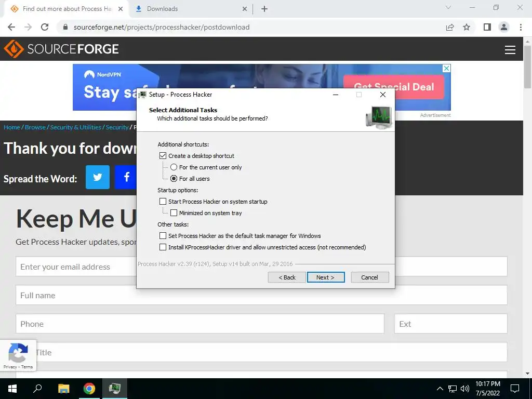Click the Ext input field
Image resolution: width=532 pixels, height=399 pixels.
451,324
